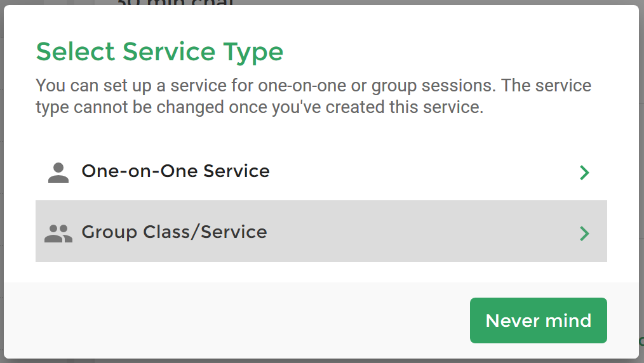This screenshot has width=644, height=363.
Task: Click the green arrow beside Group Class/Service
Action: (584, 234)
